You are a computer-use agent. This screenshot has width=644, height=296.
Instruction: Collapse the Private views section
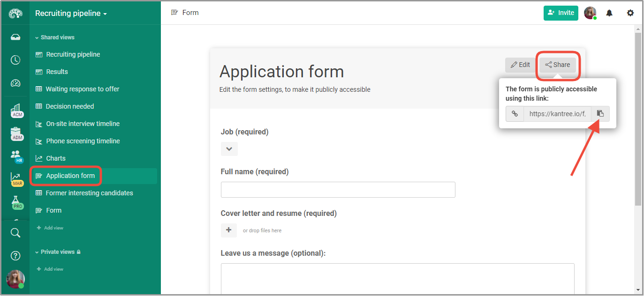click(x=58, y=252)
